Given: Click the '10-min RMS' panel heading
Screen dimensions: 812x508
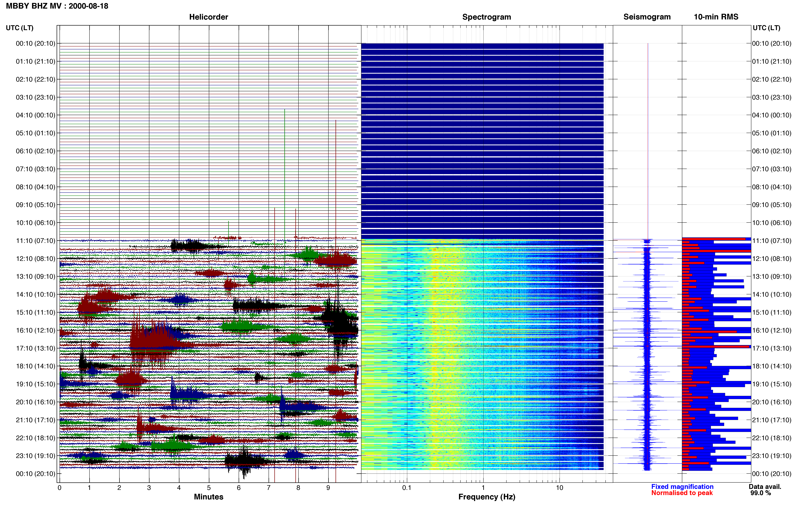Looking at the screenshot, I should tap(716, 17).
